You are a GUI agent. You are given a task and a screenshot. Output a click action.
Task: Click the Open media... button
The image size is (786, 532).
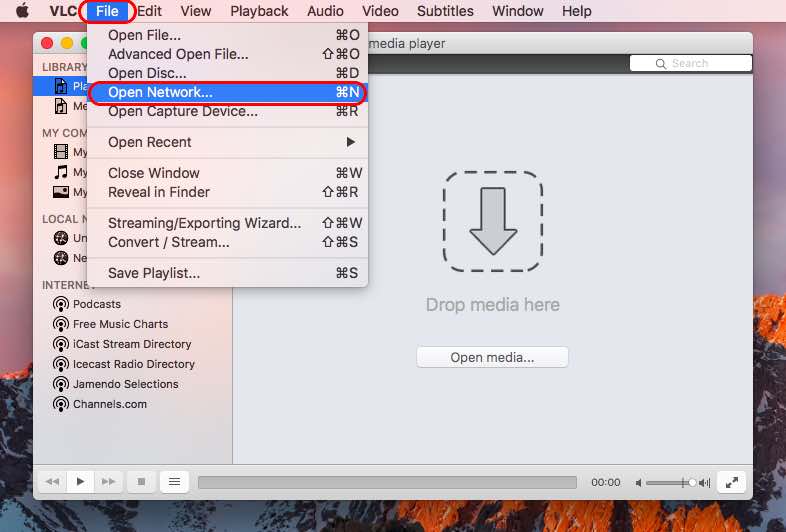pyautogui.click(x=492, y=358)
